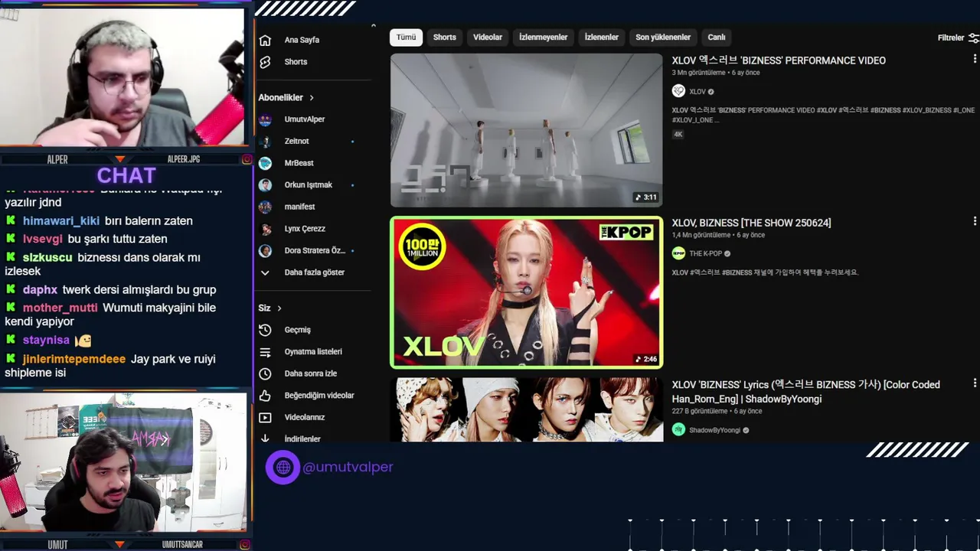This screenshot has height=551, width=980.
Task: Click Zeitnot subscription name
Action: point(296,142)
